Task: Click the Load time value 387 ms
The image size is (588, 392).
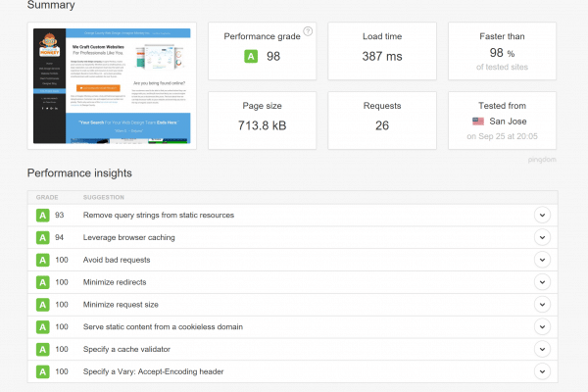Action: [x=382, y=56]
